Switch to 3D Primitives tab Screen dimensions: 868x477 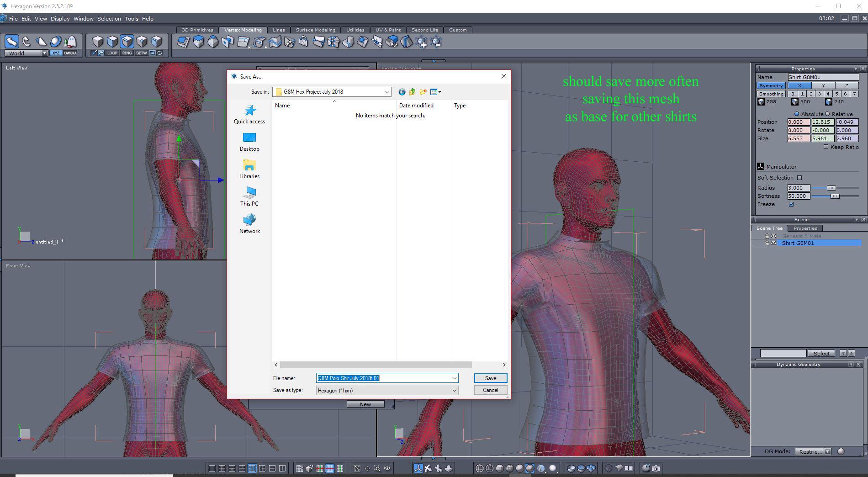[x=197, y=30]
